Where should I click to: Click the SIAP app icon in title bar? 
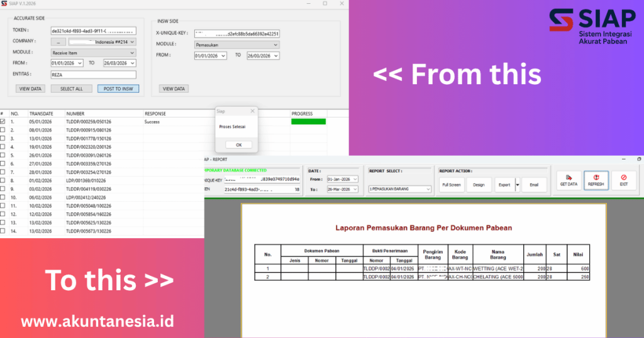click(4, 4)
